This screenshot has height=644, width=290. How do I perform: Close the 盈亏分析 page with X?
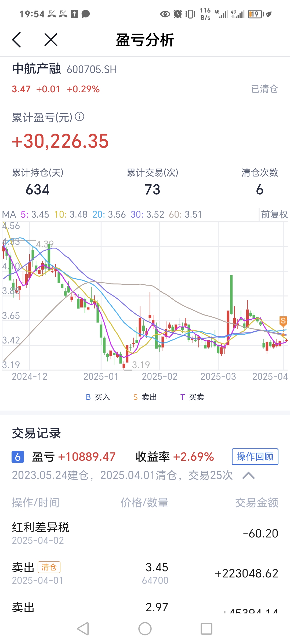[x=51, y=40]
